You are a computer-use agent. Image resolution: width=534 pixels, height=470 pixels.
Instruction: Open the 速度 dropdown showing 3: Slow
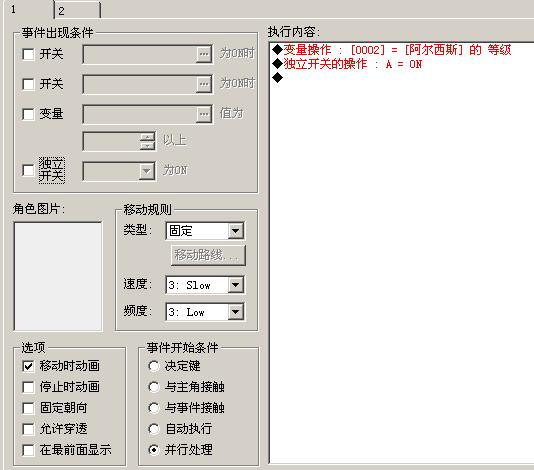pos(235,285)
